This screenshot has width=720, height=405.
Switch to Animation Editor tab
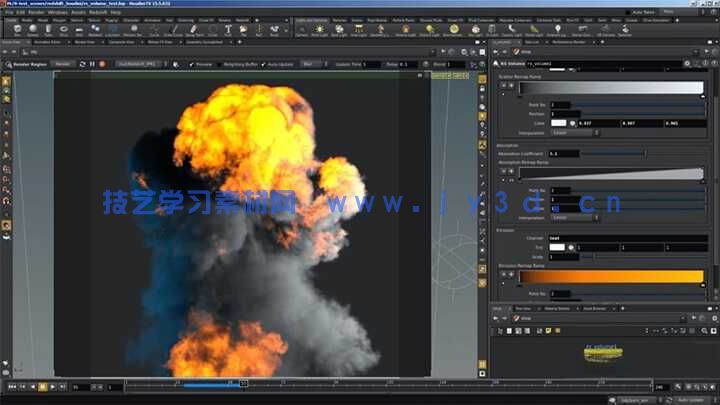(48, 42)
